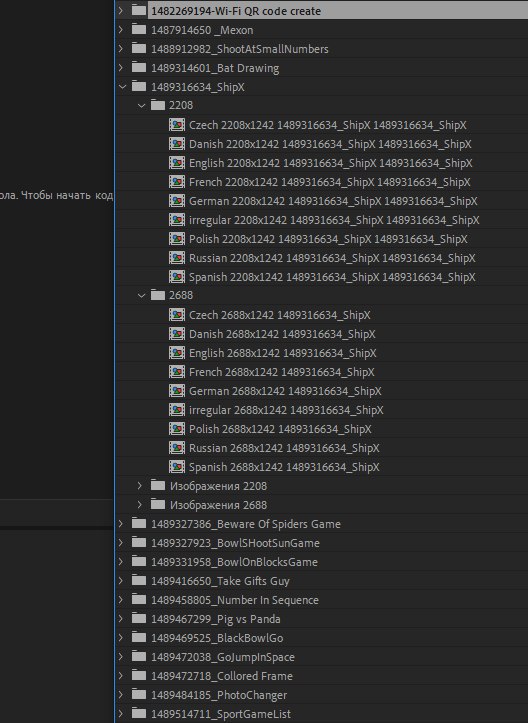Click the image icon of Spanish 2208x1242 file

(177, 277)
